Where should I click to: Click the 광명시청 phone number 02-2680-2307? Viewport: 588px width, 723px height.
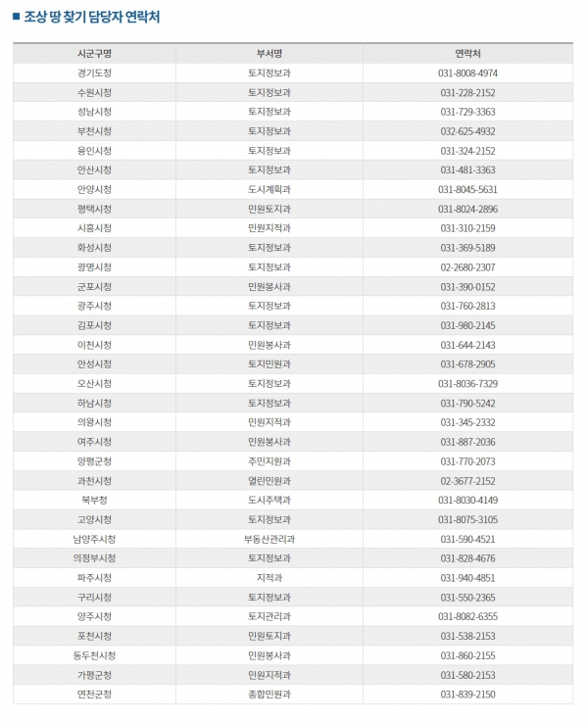point(467,267)
